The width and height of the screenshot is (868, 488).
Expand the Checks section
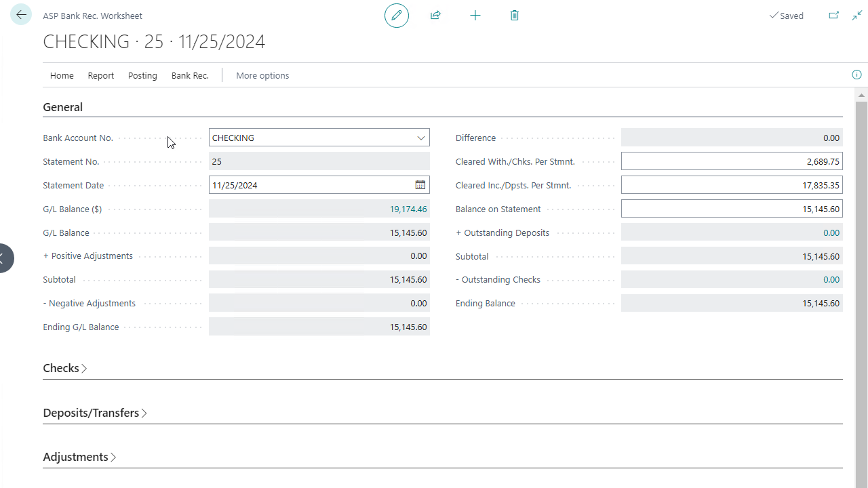pyautogui.click(x=65, y=368)
